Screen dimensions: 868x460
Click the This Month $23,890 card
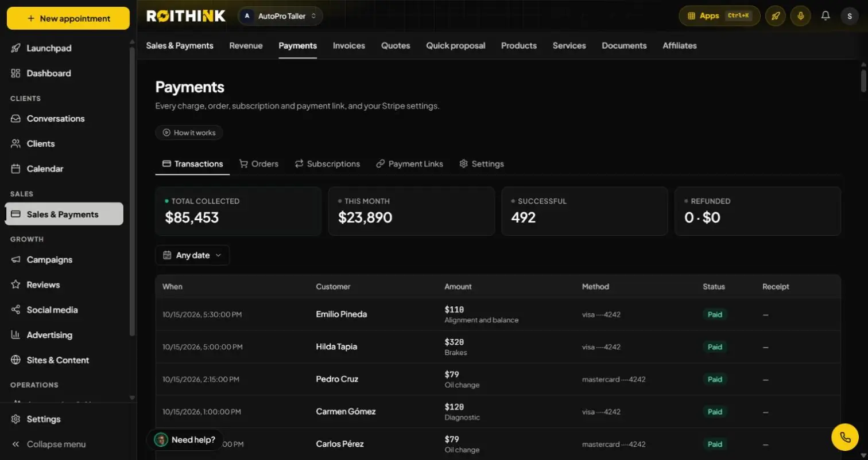click(x=412, y=211)
